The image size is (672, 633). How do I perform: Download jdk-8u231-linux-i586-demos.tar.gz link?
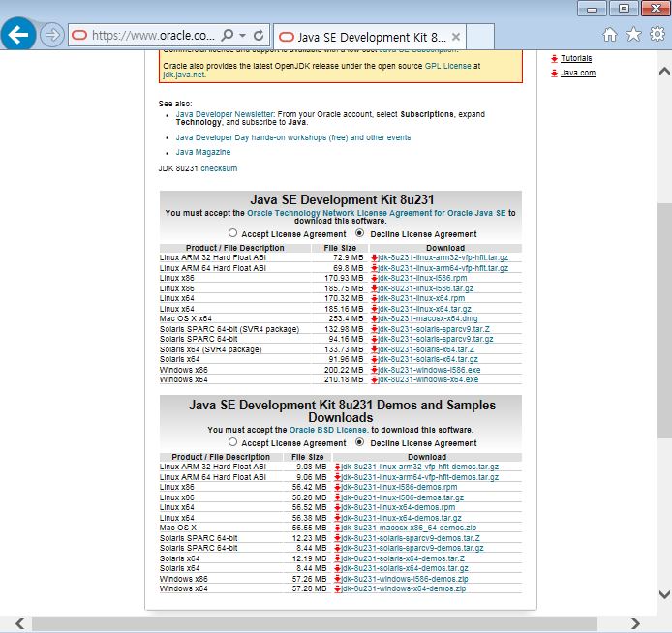(403, 497)
